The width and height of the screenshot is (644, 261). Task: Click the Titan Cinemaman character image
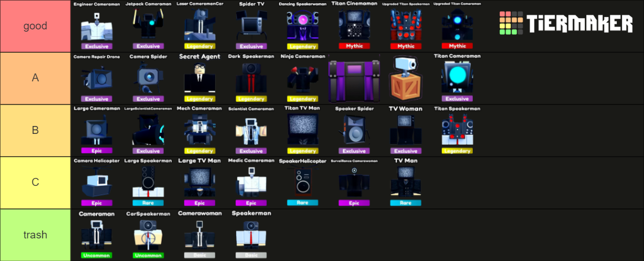coord(354,26)
